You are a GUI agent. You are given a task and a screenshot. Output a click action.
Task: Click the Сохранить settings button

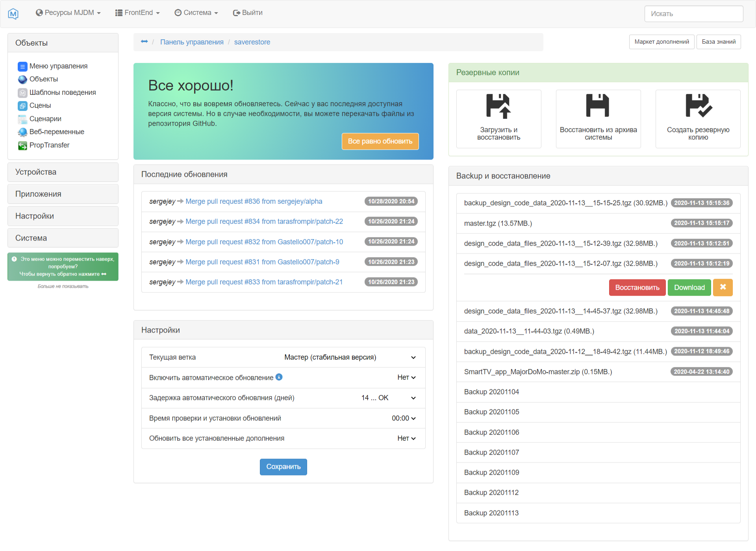point(283,467)
